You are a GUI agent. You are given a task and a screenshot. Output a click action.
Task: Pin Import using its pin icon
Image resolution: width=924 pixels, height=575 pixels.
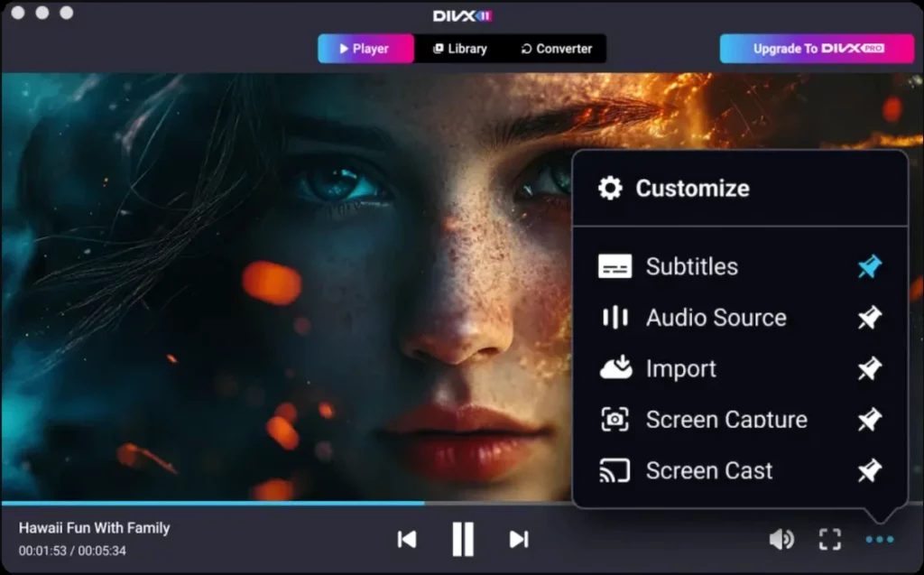869,368
